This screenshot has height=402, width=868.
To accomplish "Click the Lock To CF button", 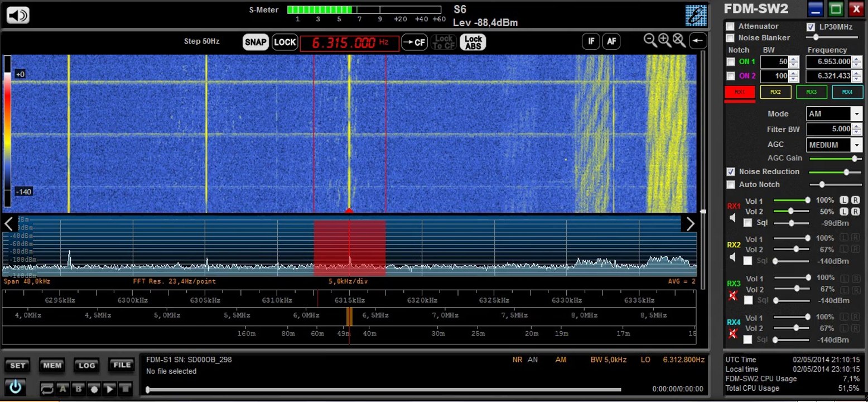I will coord(444,42).
